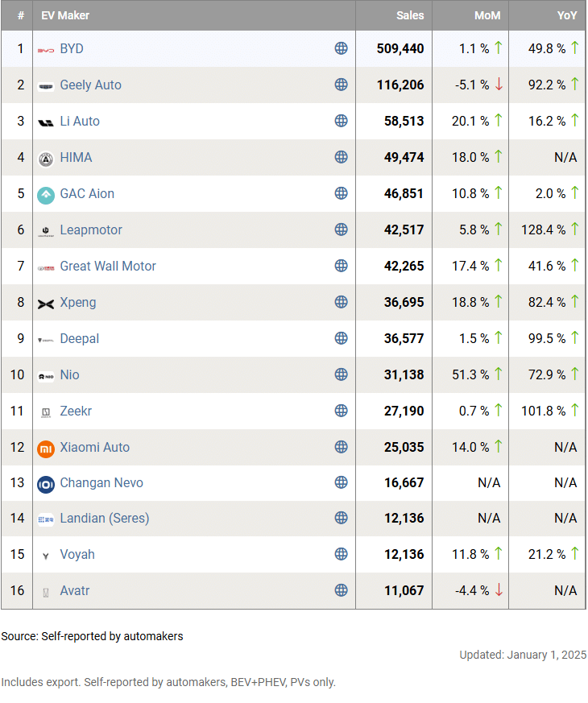
Task: Open the Landian (Seres) link
Action: [x=105, y=518]
